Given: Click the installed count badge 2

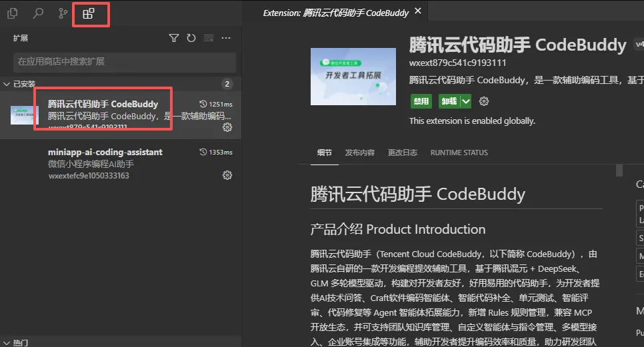Looking at the screenshot, I should click(x=227, y=84).
